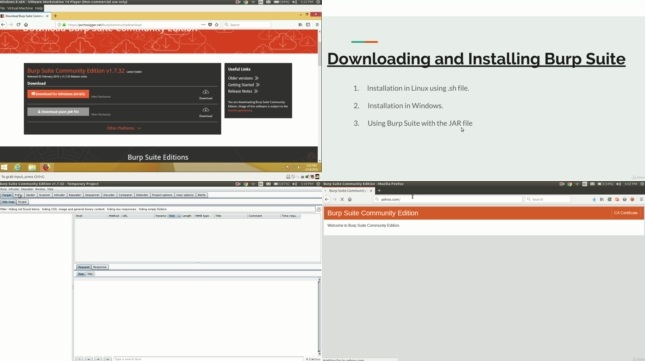Viewport: 645px width, 361px height.
Task: Switch to the Spider tab in Burp Suite
Action: 30,195
